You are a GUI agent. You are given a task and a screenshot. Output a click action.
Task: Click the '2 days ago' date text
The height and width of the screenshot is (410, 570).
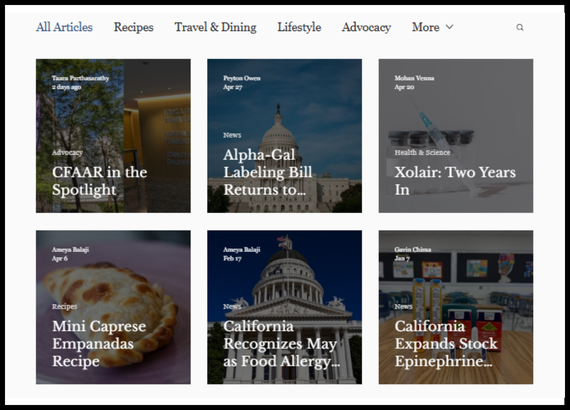[x=67, y=87]
